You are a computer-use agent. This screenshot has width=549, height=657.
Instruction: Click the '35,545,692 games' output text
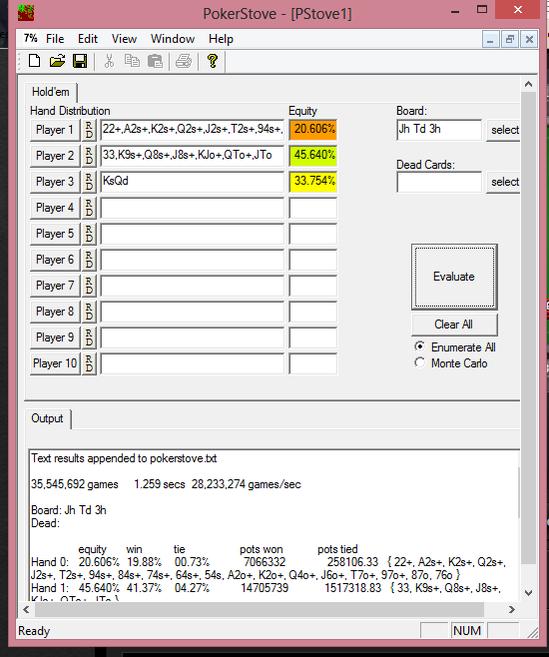tap(75, 484)
